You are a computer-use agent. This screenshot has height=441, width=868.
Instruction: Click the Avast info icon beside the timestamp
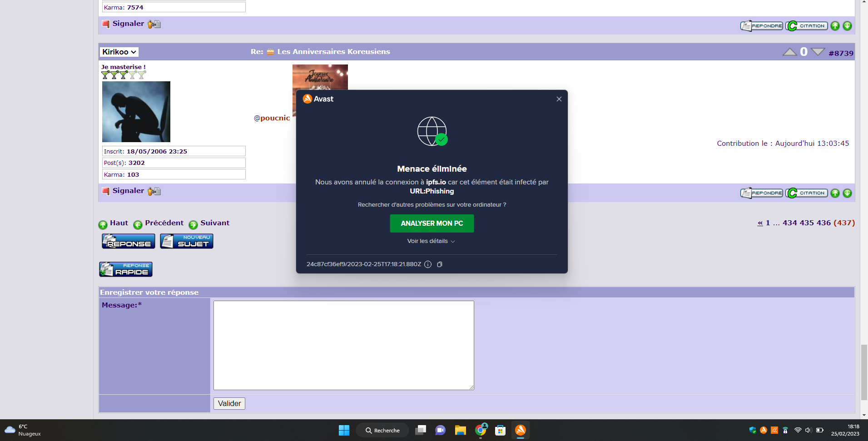pyautogui.click(x=427, y=264)
